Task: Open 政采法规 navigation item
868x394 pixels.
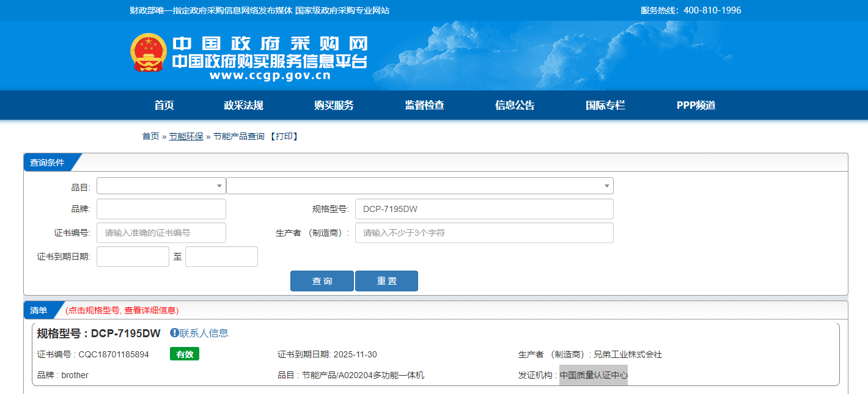Action: coord(243,105)
